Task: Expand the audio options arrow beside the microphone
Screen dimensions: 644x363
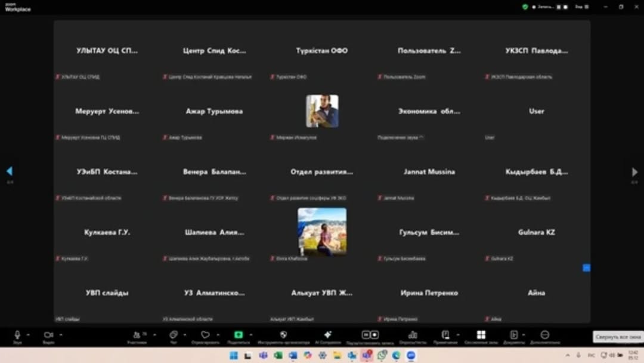Action: point(29,335)
